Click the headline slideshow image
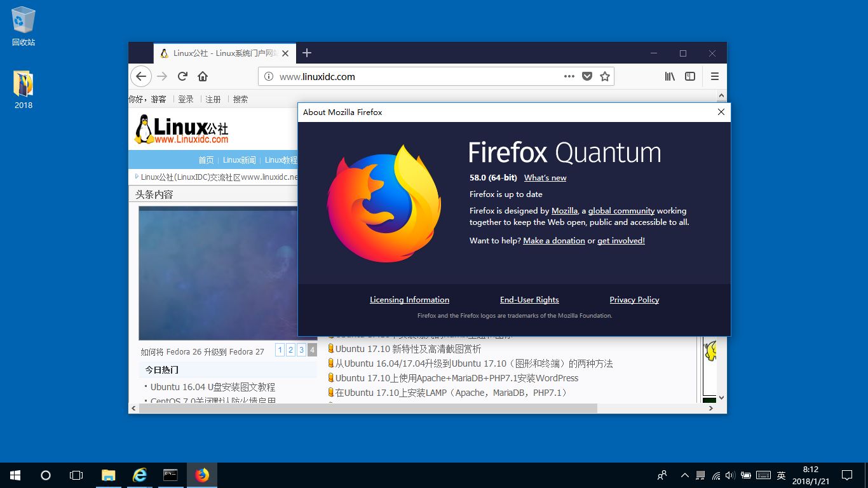Image resolution: width=868 pixels, height=488 pixels. click(219, 273)
